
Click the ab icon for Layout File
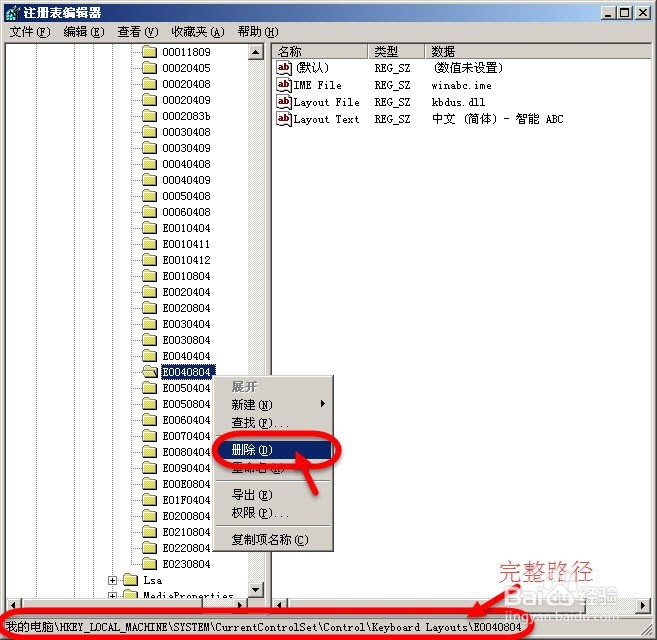coord(284,102)
